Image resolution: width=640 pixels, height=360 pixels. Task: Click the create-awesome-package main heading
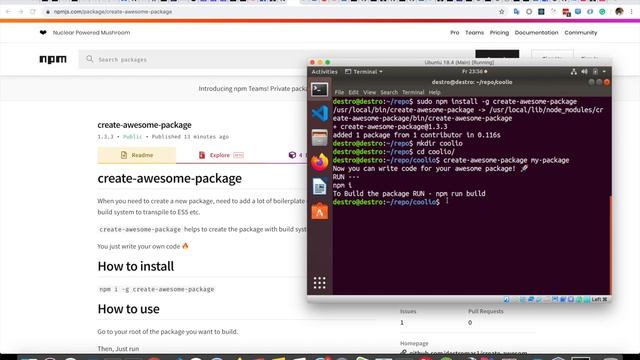pos(169,178)
